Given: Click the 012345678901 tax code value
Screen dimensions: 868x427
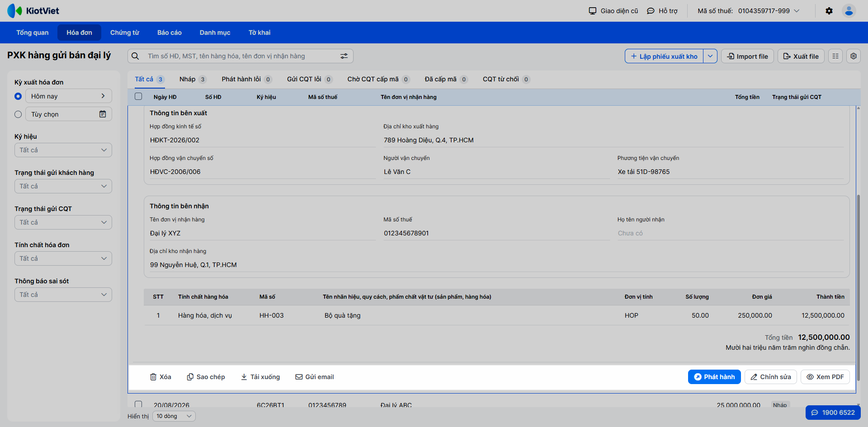Looking at the screenshot, I should coord(406,233).
